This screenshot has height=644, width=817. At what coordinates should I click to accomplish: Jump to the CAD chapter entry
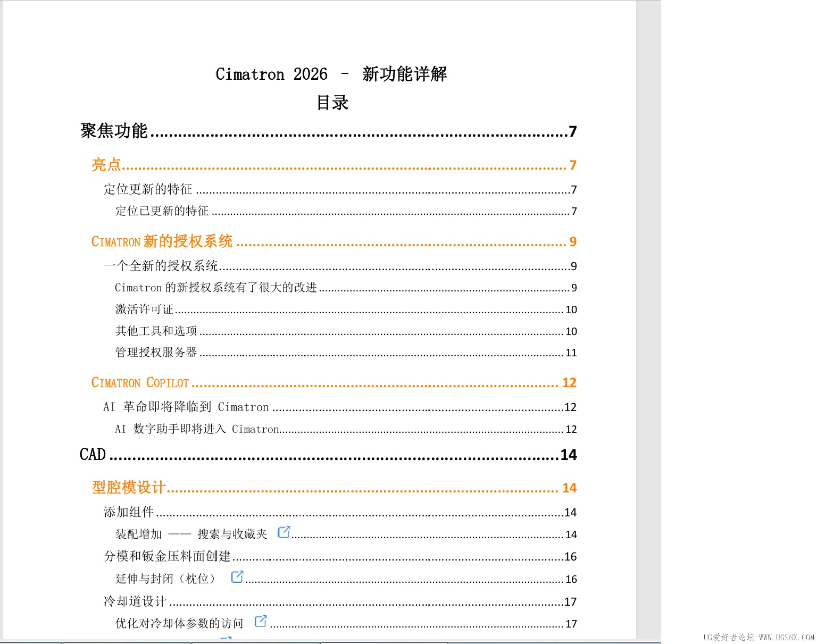pos(328,455)
